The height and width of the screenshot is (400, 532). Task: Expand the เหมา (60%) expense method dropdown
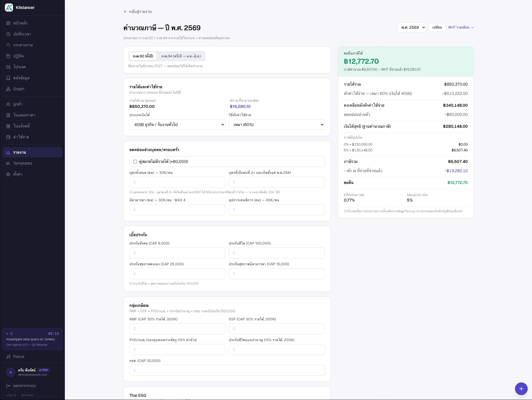click(x=277, y=125)
